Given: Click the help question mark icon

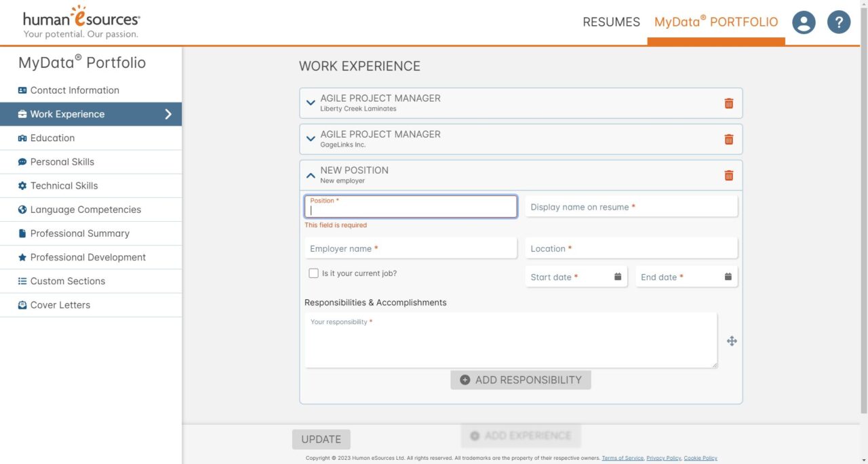Looking at the screenshot, I should click(839, 22).
